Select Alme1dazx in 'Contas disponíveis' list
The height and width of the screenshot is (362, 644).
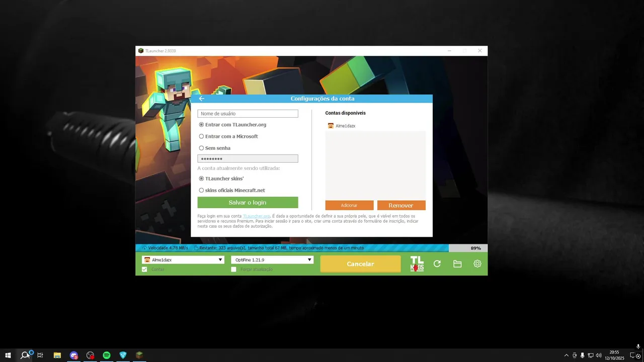[375, 126]
